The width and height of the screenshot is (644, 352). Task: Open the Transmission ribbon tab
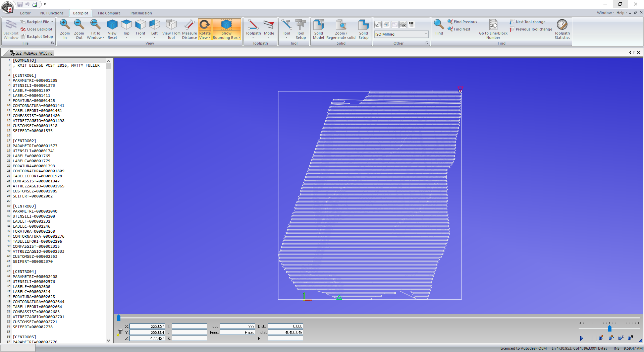[141, 13]
